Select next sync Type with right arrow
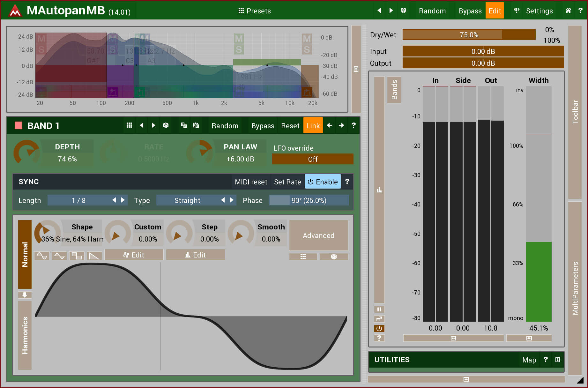 click(x=232, y=200)
